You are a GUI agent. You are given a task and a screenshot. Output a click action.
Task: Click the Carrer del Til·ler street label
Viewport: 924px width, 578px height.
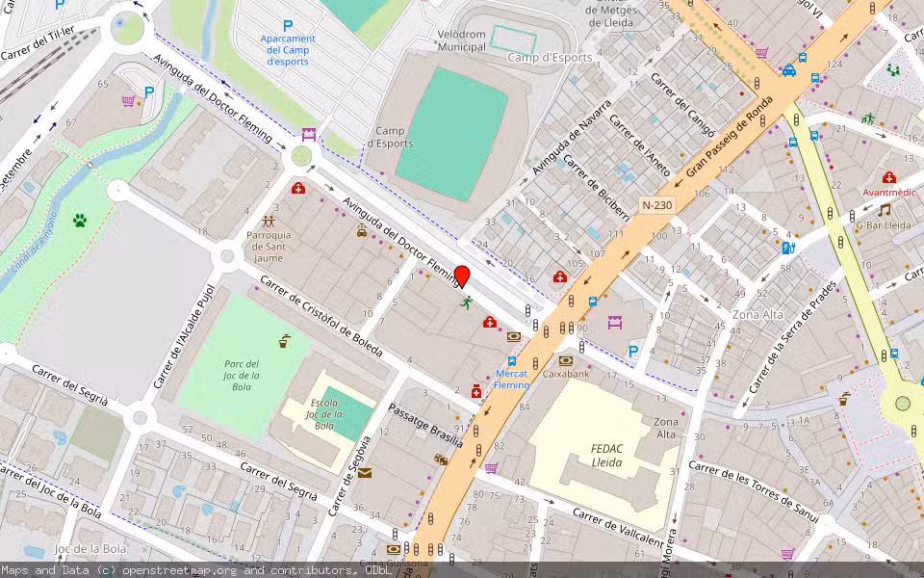pyautogui.click(x=38, y=43)
